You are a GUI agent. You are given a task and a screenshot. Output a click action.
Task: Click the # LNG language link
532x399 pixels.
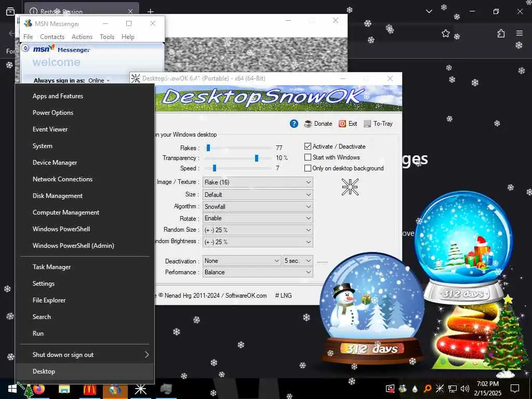coord(284,296)
